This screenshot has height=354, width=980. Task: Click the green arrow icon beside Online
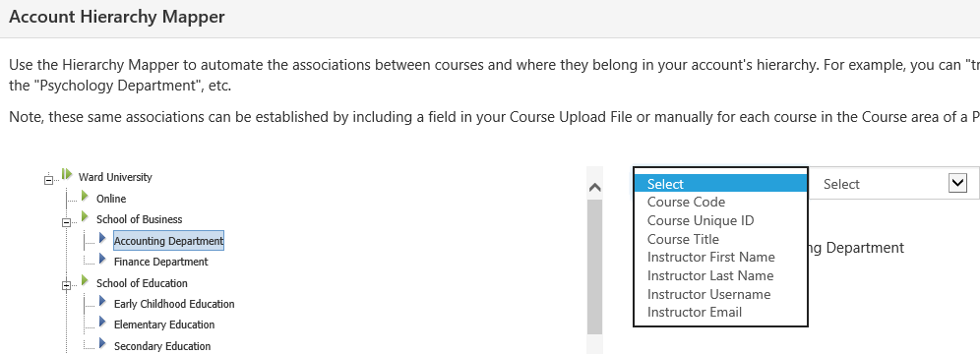point(85,196)
